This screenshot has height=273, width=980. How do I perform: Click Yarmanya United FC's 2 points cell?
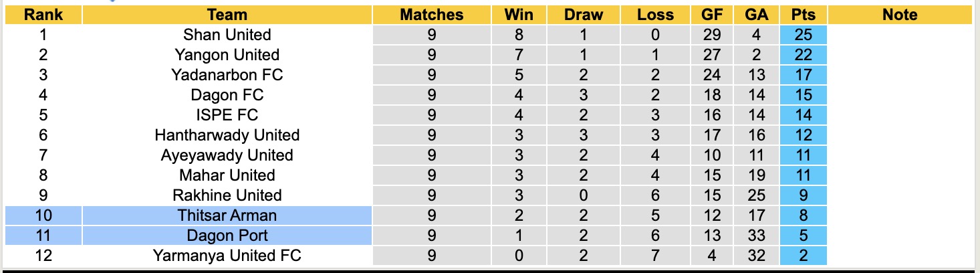pos(803,256)
